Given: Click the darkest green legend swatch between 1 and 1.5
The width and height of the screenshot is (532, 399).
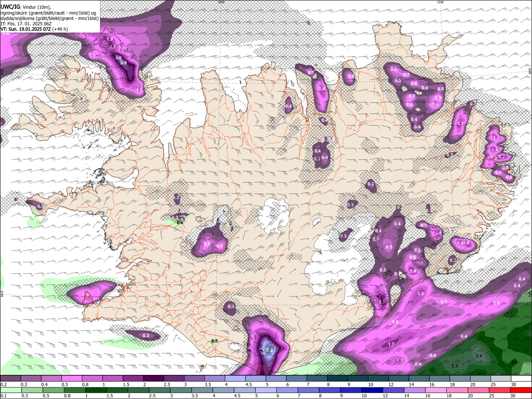Looking at the screenshot, I should click(x=96, y=390).
